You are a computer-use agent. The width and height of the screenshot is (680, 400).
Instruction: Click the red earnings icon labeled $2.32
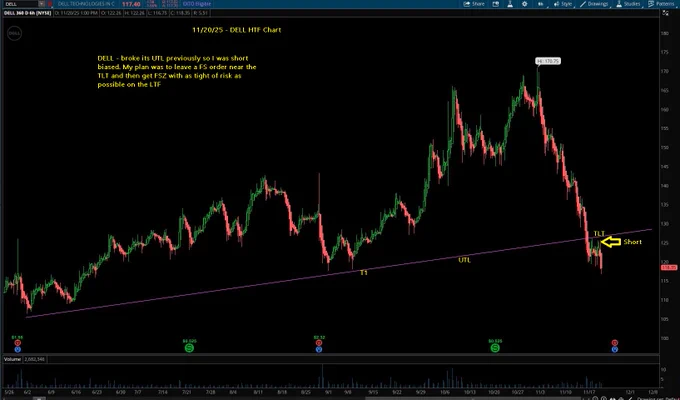(x=319, y=343)
